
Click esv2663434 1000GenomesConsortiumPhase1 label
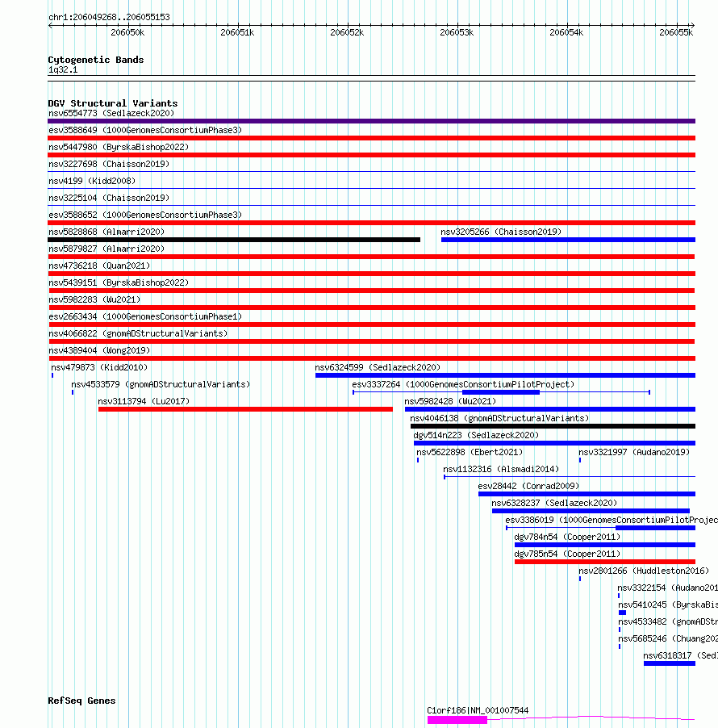(145, 316)
